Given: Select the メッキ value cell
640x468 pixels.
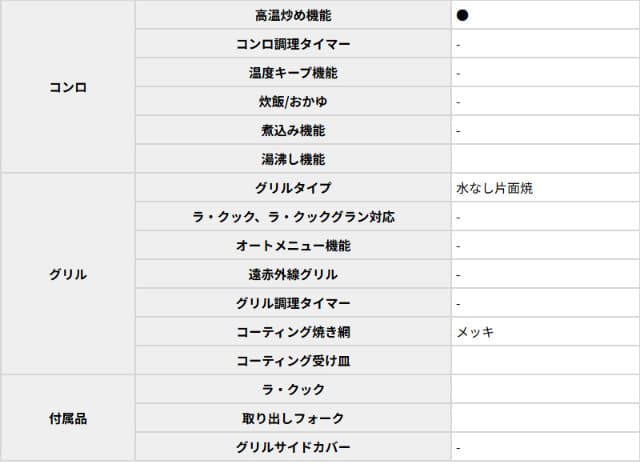Looking at the screenshot, I should click(x=475, y=332).
